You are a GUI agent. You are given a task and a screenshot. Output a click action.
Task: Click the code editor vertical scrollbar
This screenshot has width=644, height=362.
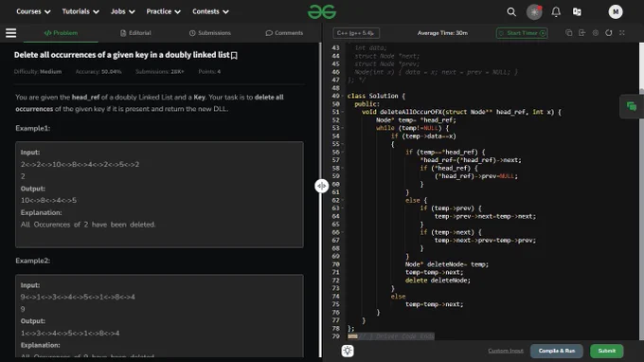641,191
